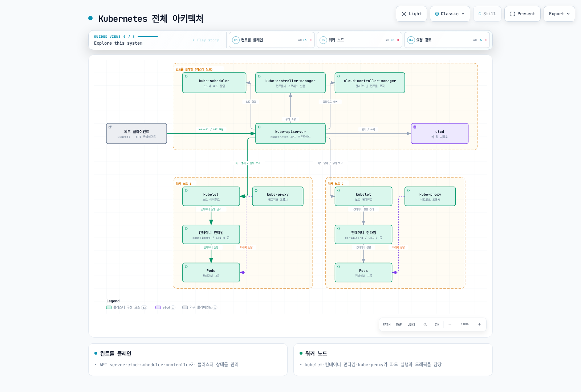581x392 pixels.
Task: Click 컨테이너 실행 관리 label in 워커 노드 1
Action: click(x=211, y=209)
